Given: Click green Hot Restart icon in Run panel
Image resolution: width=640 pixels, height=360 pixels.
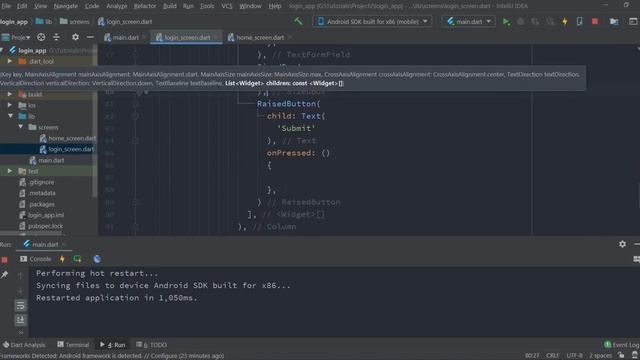Looking at the screenshot, I should (x=77, y=259).
